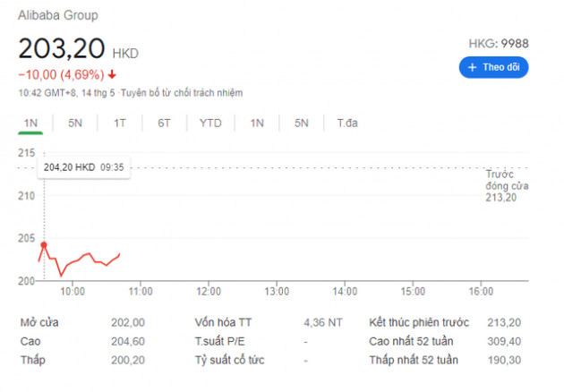Select the T.đa maximum range tab
Image resolution: width=564 pixels, height=392 pixels.
pos(347,124)
